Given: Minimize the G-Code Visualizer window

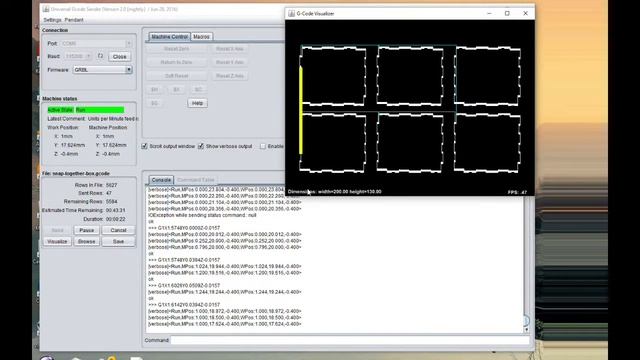Looking at the screenshot, I should click(x=489, y=13).
